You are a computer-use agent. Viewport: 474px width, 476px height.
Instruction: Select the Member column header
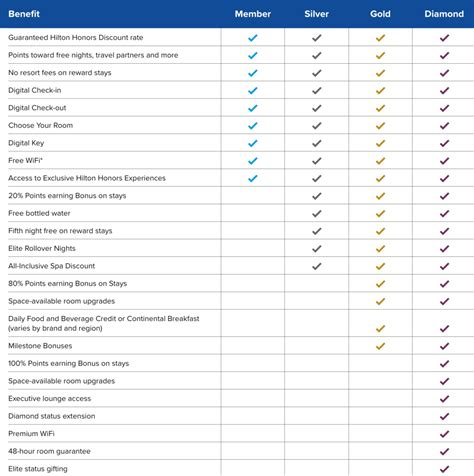coord(253,14)
